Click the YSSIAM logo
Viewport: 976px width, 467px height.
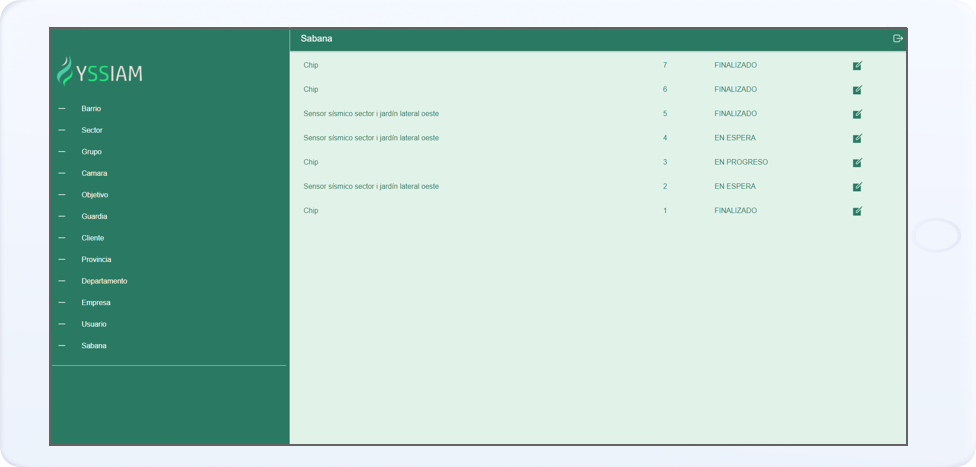100,72
